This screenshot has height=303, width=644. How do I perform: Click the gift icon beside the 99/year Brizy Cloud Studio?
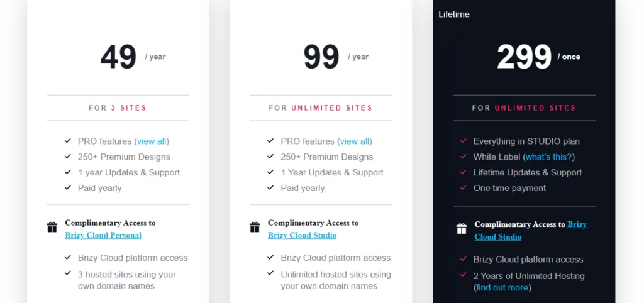coord(255,227)
